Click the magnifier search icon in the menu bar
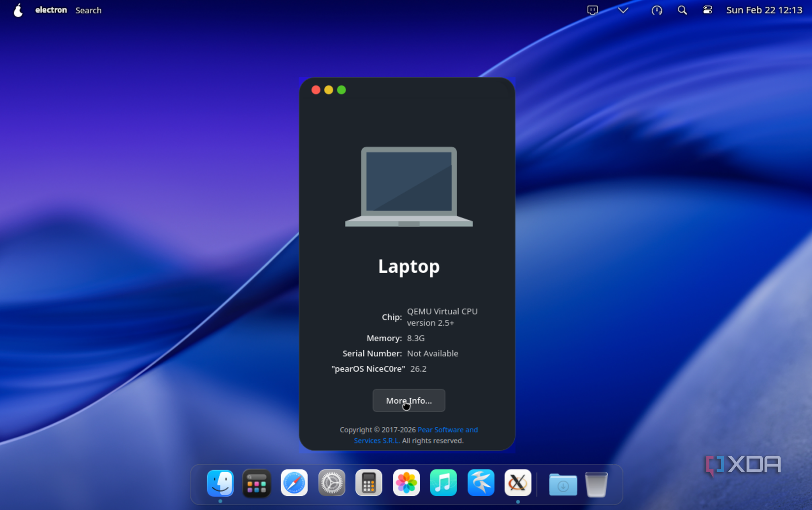The height and width of the screenshot is (510, 812). [x=682, y=10]
